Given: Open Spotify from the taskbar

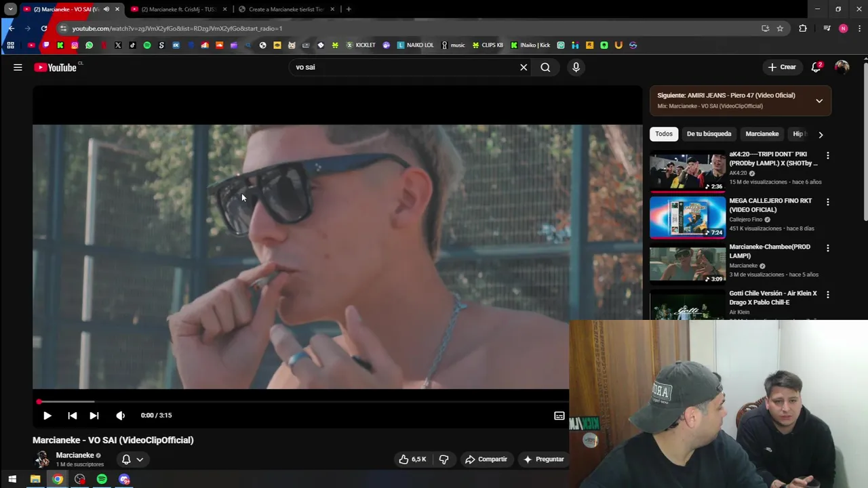Looking at the screenshot, I should click(x=102, y=479).
